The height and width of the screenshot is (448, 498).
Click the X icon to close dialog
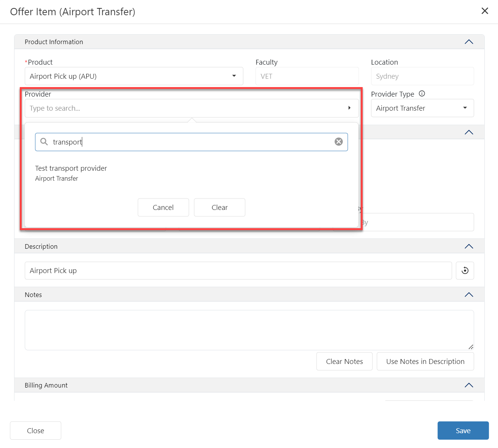(x=485, y=11)
